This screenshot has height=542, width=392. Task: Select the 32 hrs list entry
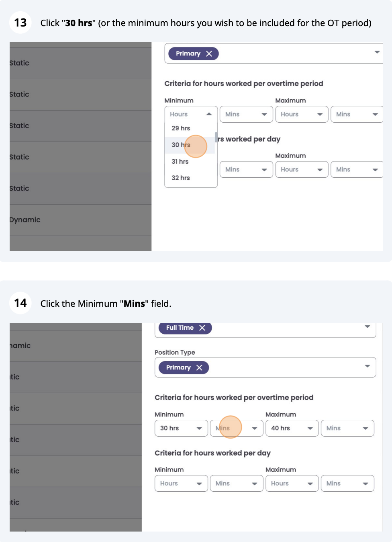pos(181,178)
